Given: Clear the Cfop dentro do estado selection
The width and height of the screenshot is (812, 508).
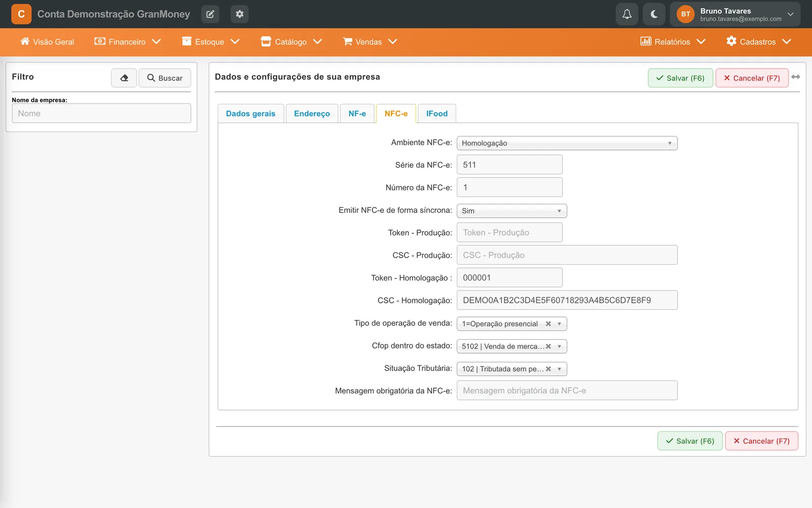Looking at the screenshot, I should point(548,346).
